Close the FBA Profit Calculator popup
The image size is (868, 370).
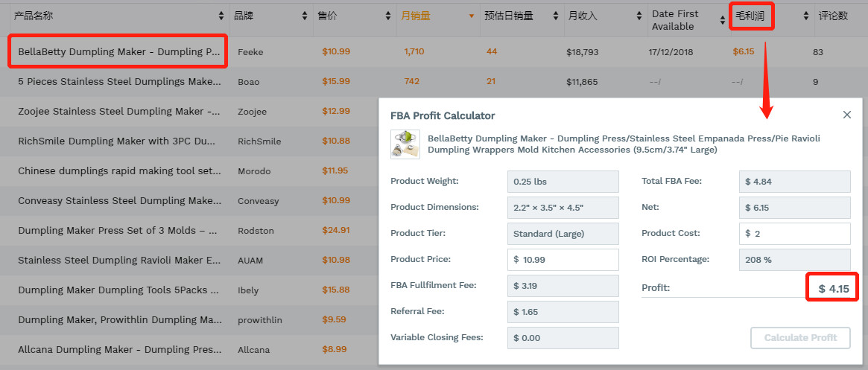pos(846,115)
